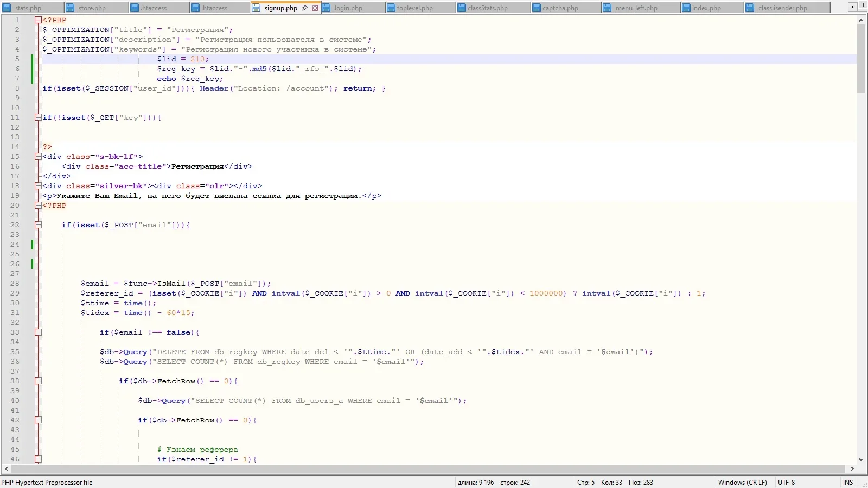Screen dimensions: 868x488
Task: Collapse the if isset POST block line 22
Action: point(38,225)
